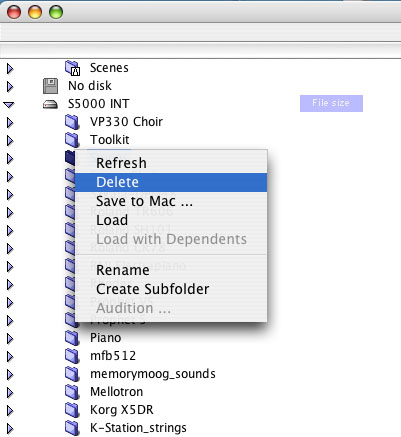Click the Toolkit folder icon
This screenshot has width=401, height=437.
72,140
